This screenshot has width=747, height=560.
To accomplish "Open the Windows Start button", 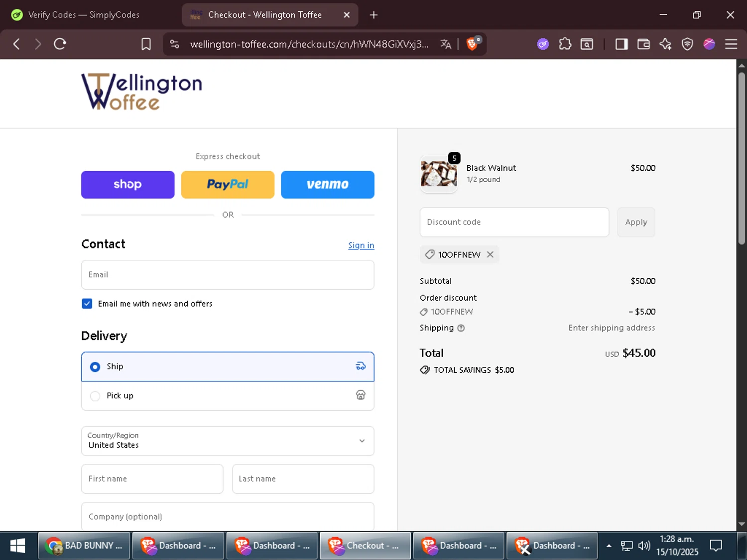I will 18,546.
